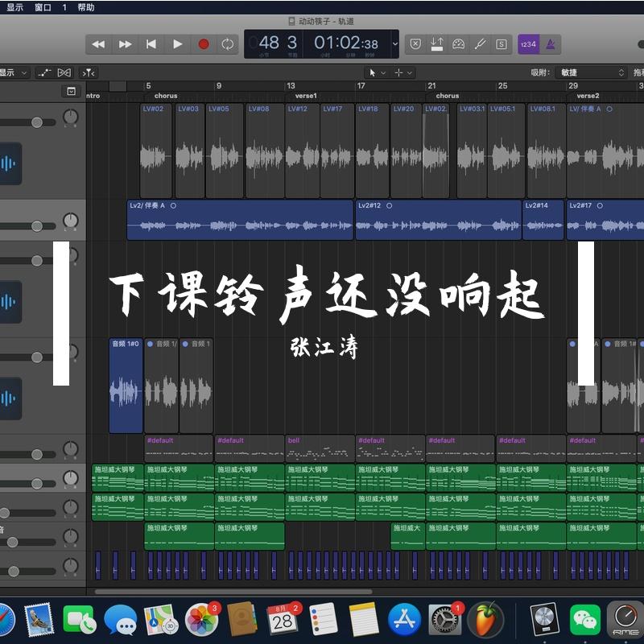The image size is (644, 644).
Task: Toggle the Autopunch arrows button
Action: tap(436, 44)
